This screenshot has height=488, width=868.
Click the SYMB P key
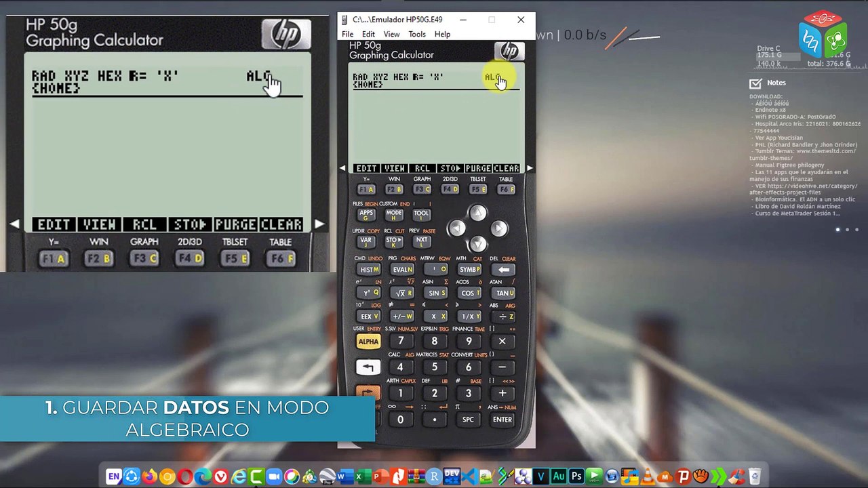(470, 269)
